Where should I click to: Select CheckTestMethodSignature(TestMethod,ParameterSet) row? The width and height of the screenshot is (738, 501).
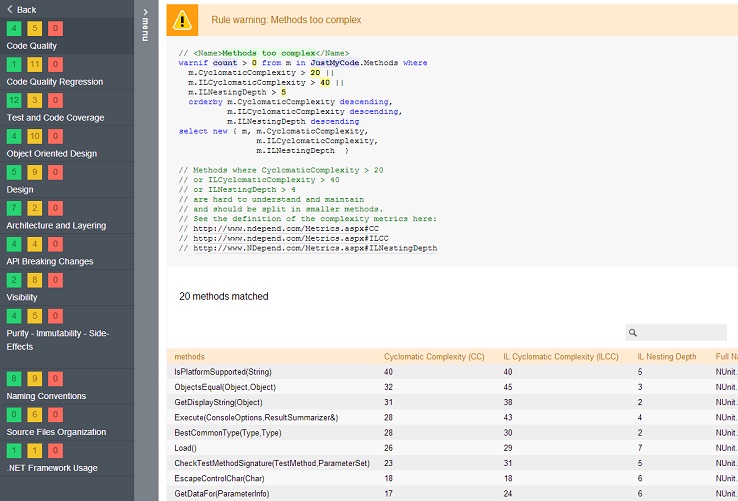452,463
